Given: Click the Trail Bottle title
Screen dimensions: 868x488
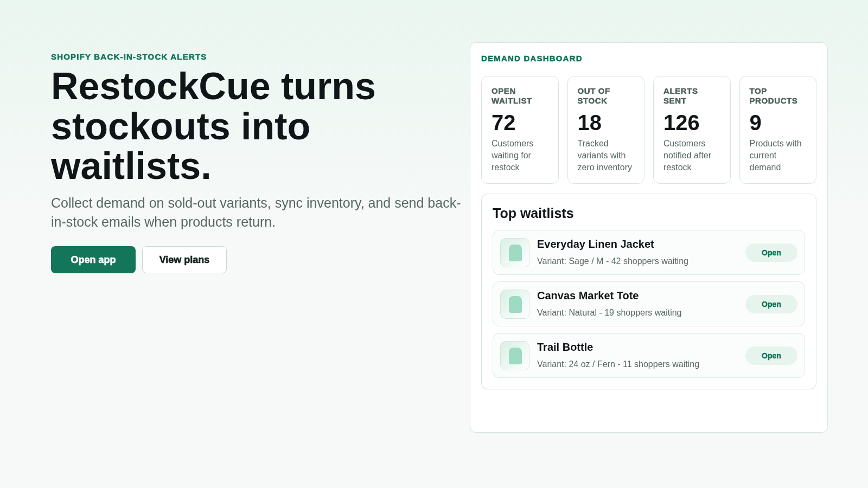Looking at the screenshot, I should coord(565,347).
